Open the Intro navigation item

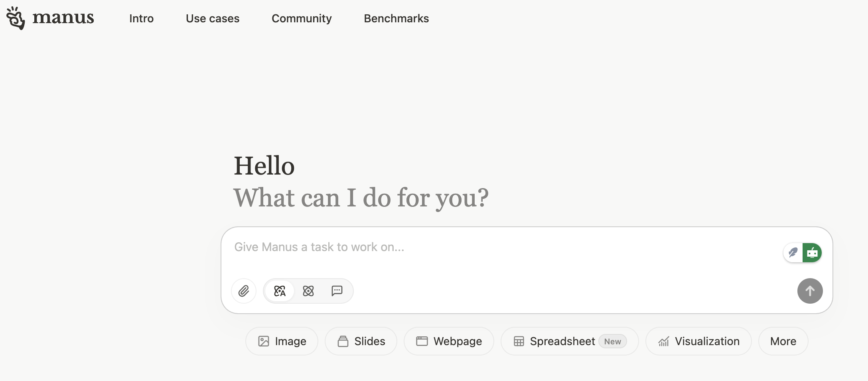141,18
